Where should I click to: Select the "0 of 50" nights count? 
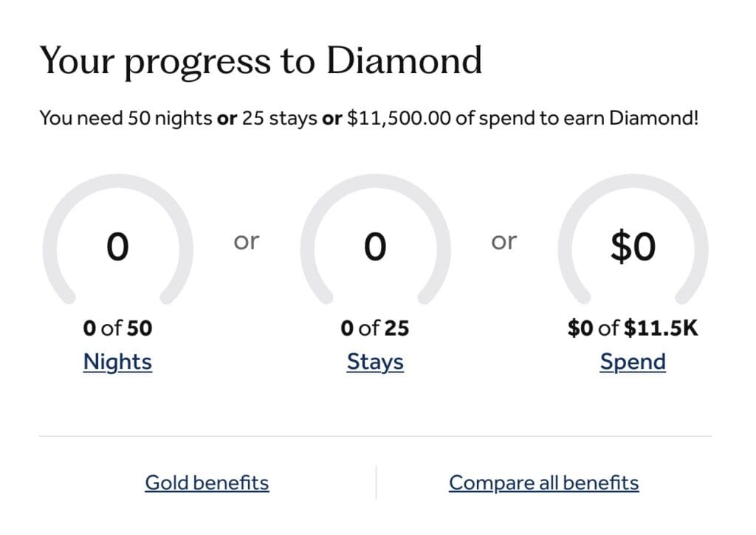coord(117,328)
